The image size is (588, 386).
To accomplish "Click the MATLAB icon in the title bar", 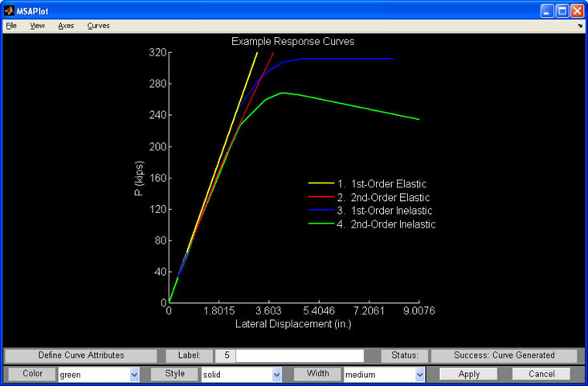I will coord(10,11).
